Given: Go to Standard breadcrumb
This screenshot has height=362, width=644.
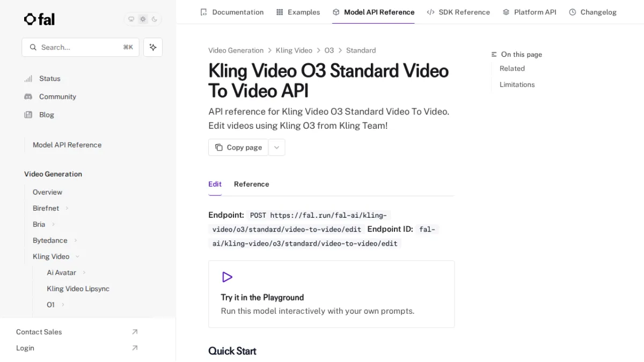Looking at the screenshot, I should [x=361, y=50].
